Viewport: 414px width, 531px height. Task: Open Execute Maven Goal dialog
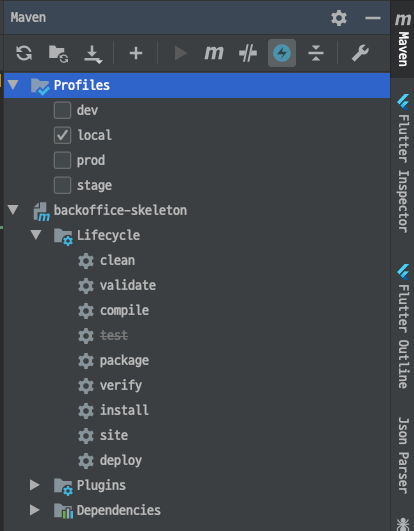click(x=214, y=53)
